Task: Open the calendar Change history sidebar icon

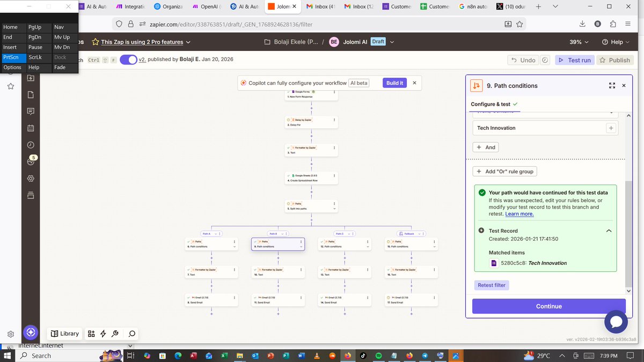Action: coord(31,128)
